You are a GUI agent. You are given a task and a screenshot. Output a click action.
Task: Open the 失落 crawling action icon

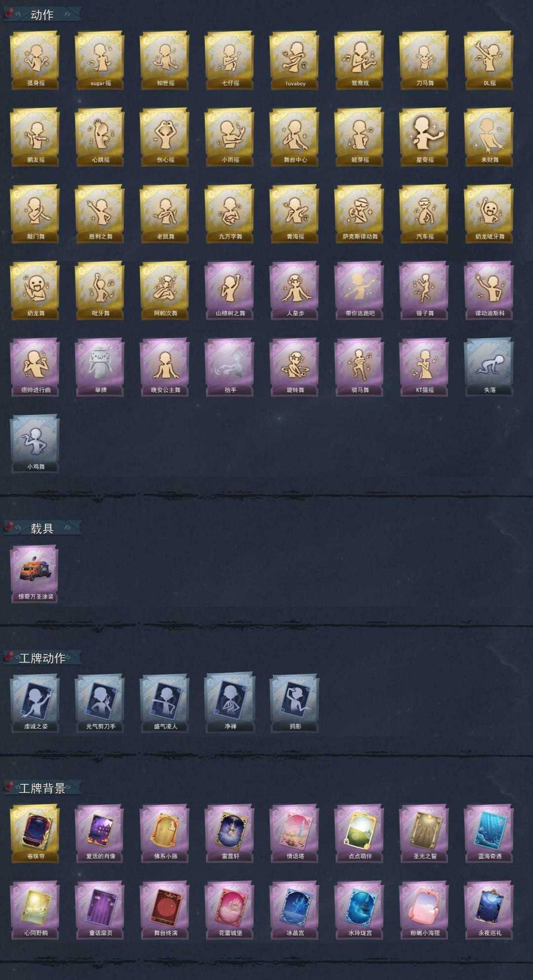tap(489, 367)
